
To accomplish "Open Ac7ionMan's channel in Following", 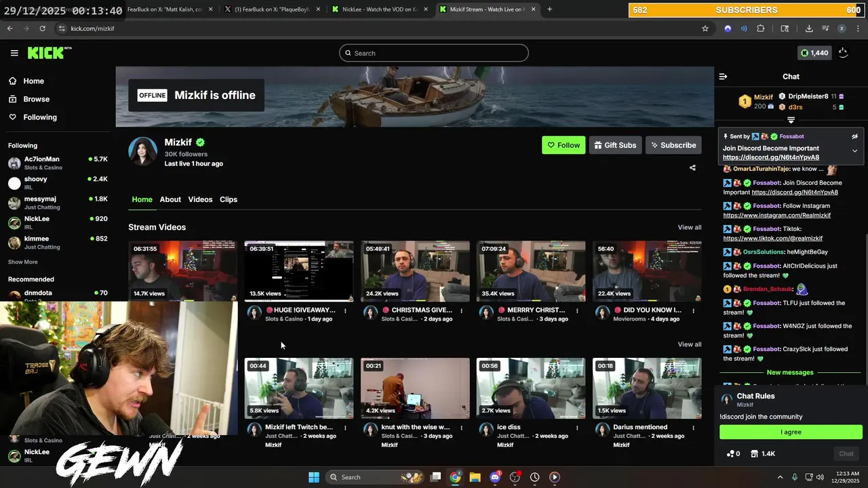I will (x=58, y=163).
